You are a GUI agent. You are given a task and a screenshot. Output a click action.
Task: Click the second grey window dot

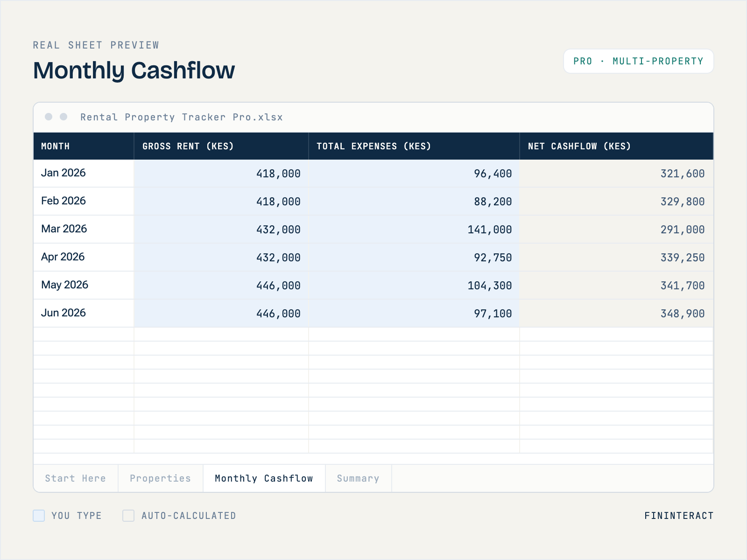pyautogui.click(x=63, y=117)
